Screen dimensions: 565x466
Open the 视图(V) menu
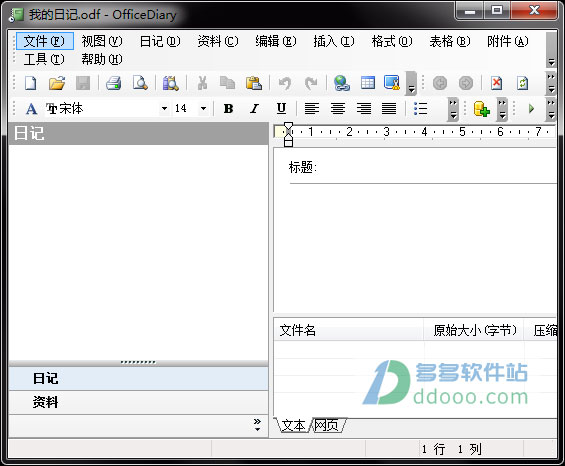tap(102, 41)
